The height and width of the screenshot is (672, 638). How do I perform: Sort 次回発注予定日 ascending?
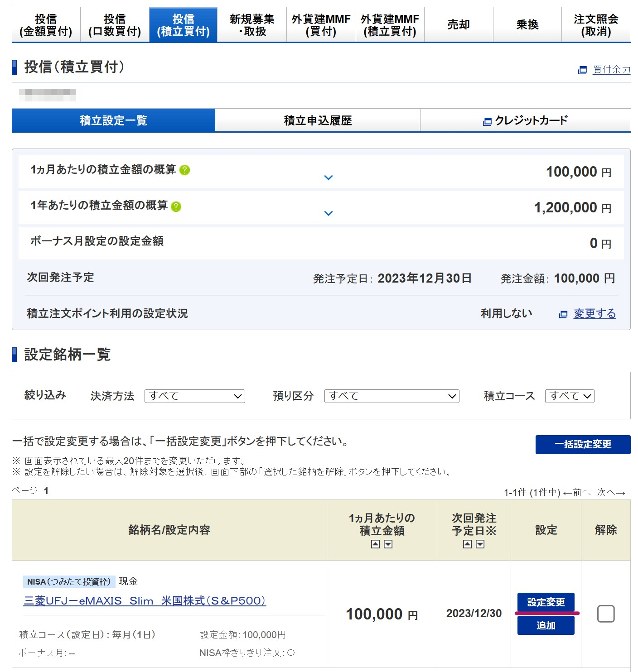(x=468, y=544)
